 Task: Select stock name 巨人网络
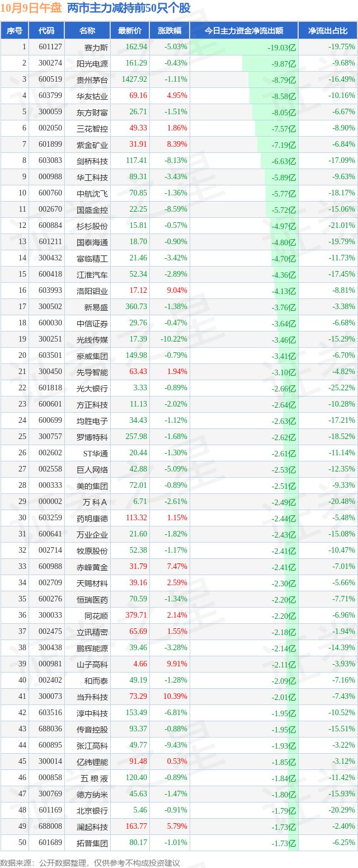[92, 469]
